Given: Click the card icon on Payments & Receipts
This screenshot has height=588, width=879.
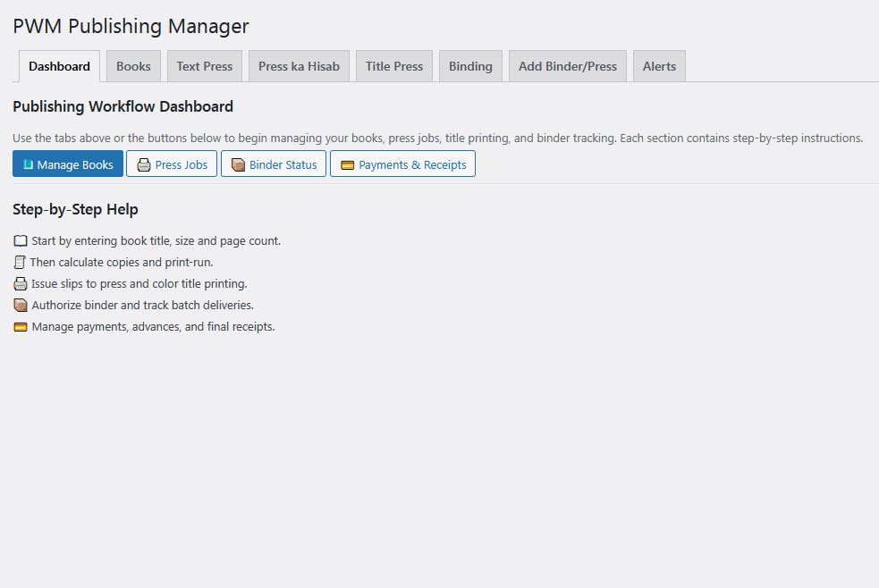Looking at the screenshot, I should [346, 164].
